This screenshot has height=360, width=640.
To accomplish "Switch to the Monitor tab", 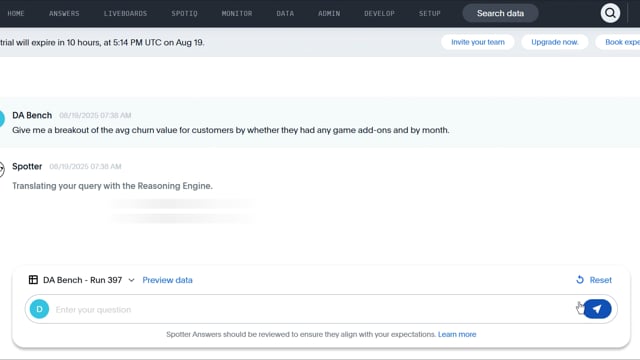I will click(x=237, y=13).
